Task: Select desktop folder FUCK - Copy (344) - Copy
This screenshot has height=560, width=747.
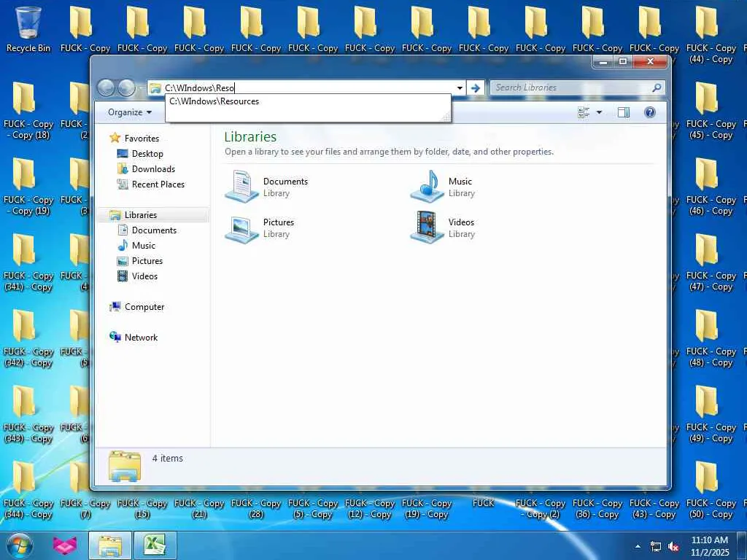Action: (28, 490)
